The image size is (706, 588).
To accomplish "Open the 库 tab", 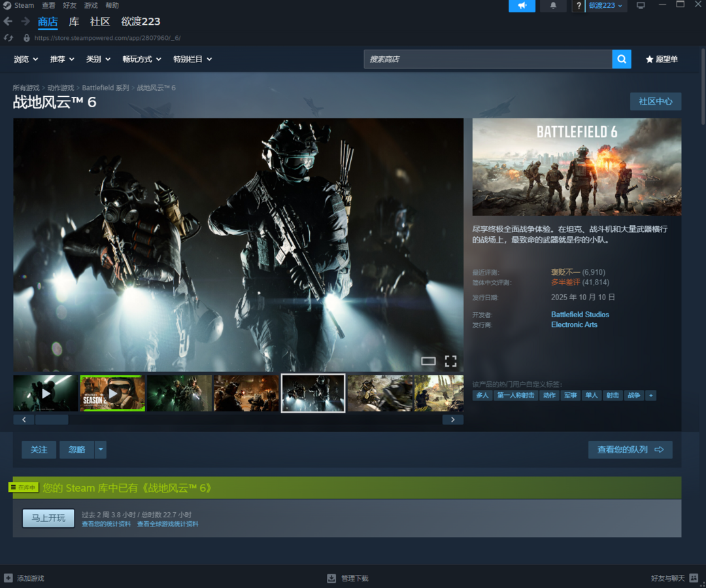I will coord(74,22).
